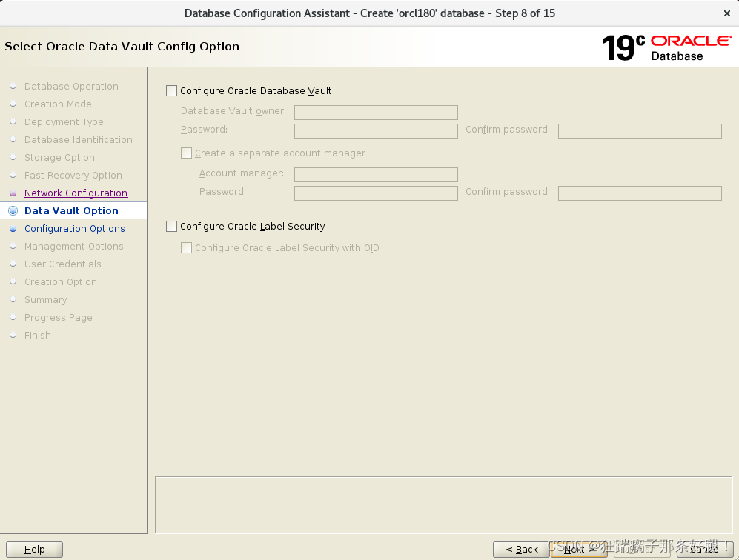Select Management Options step in sidebar
Viewport: 739px width, 560px height.
74,247
